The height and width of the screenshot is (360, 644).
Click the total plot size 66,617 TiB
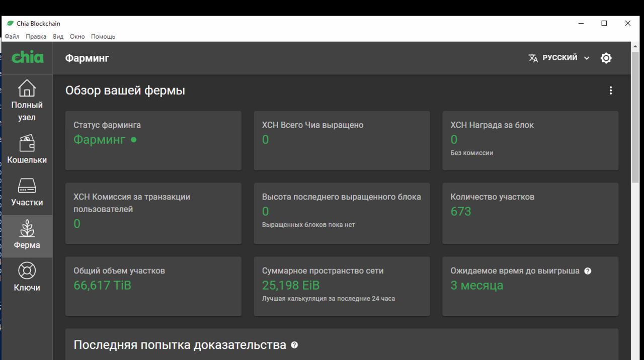point(102,286)
